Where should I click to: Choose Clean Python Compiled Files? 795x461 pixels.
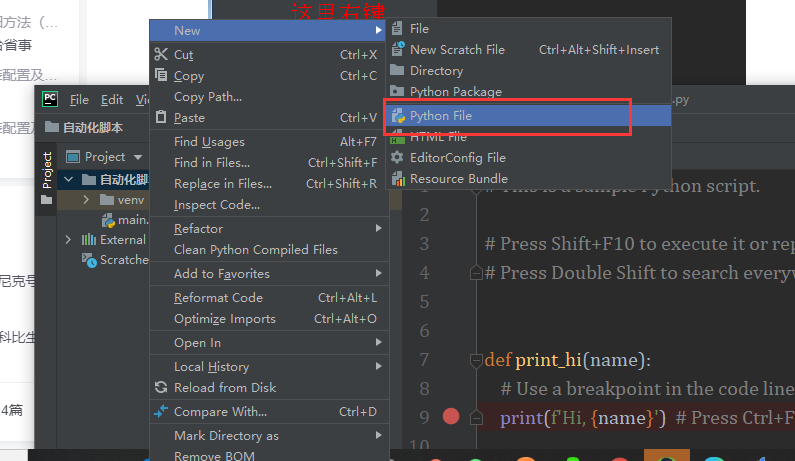(269, 250)
